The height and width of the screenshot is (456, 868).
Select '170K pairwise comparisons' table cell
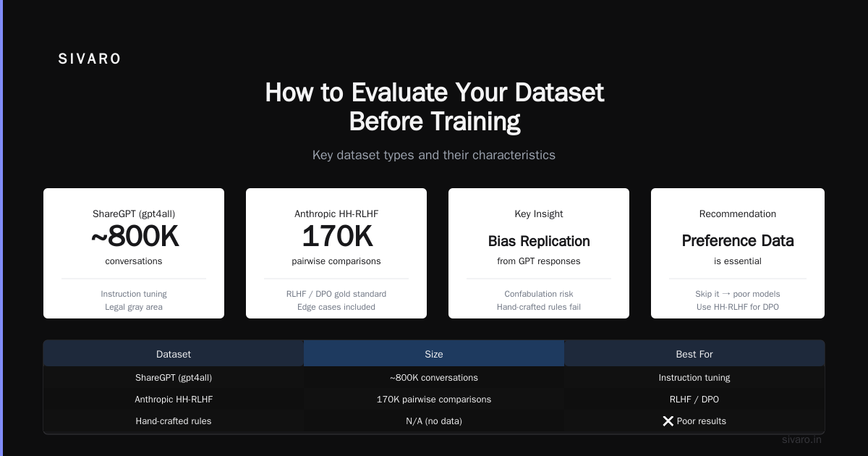point(434,400)
